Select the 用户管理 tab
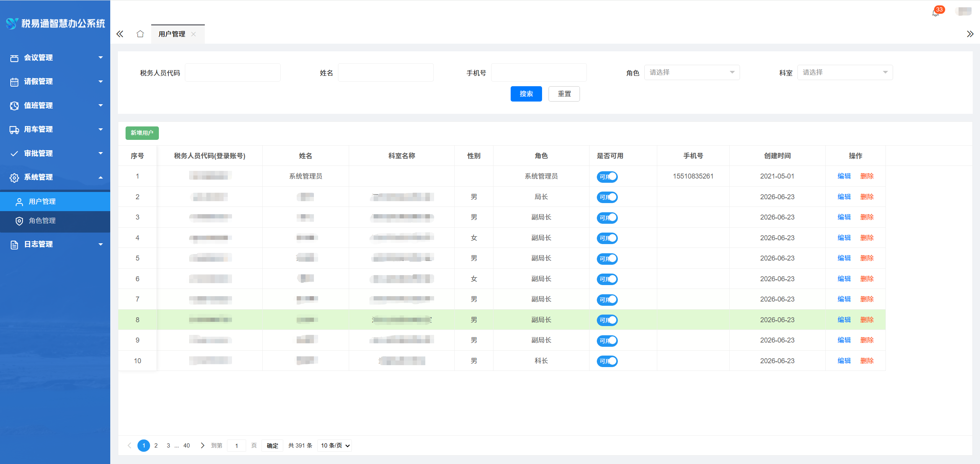Viewport: 980px width, 464px height. click(172, 34)
